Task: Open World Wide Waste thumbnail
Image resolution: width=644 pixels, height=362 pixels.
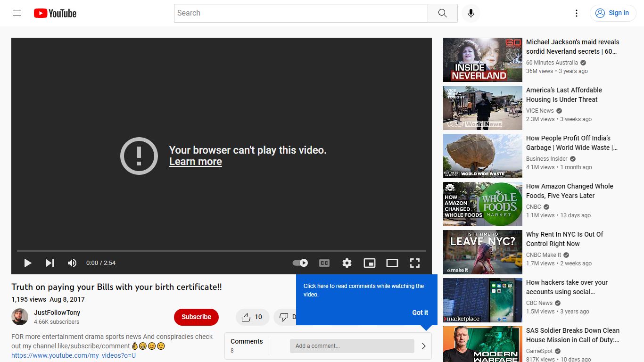Action: click(483, 156)
